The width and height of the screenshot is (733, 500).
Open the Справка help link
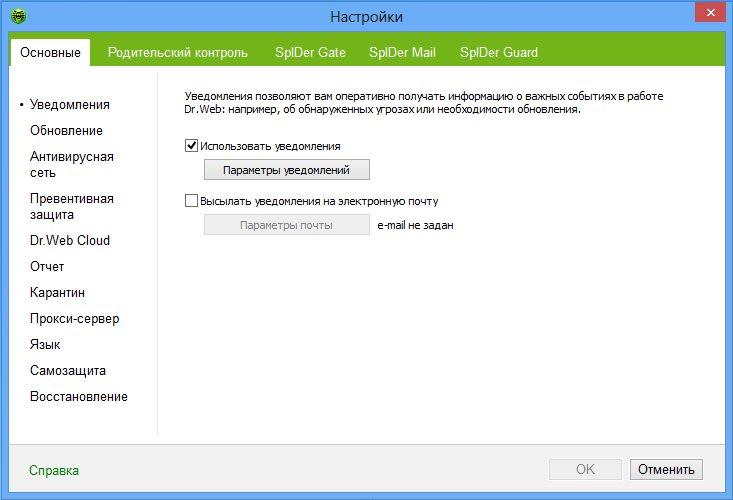(x=54, y=470)
